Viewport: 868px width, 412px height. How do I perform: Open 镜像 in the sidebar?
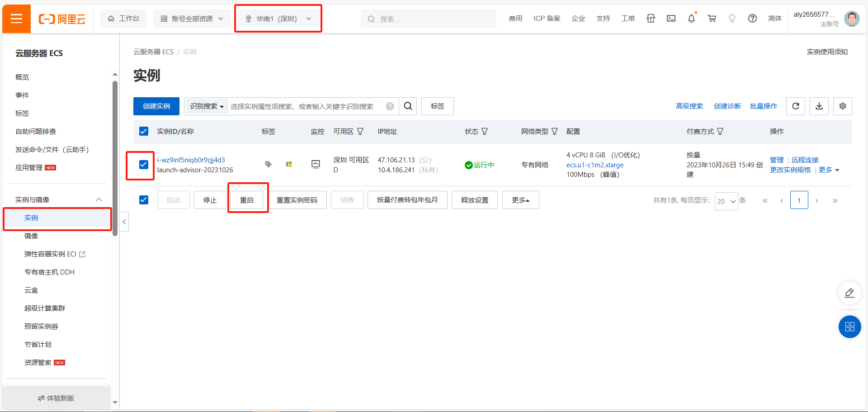31,236
